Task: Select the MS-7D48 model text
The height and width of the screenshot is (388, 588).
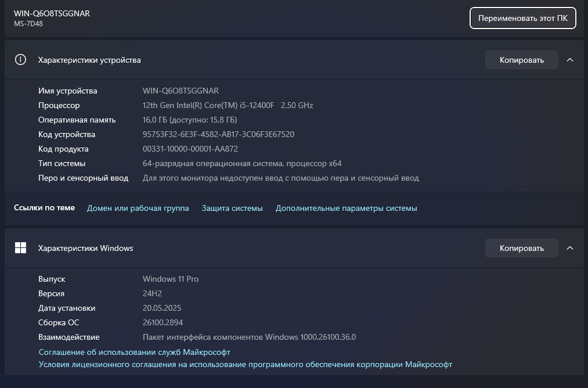Action: [28, 24]
